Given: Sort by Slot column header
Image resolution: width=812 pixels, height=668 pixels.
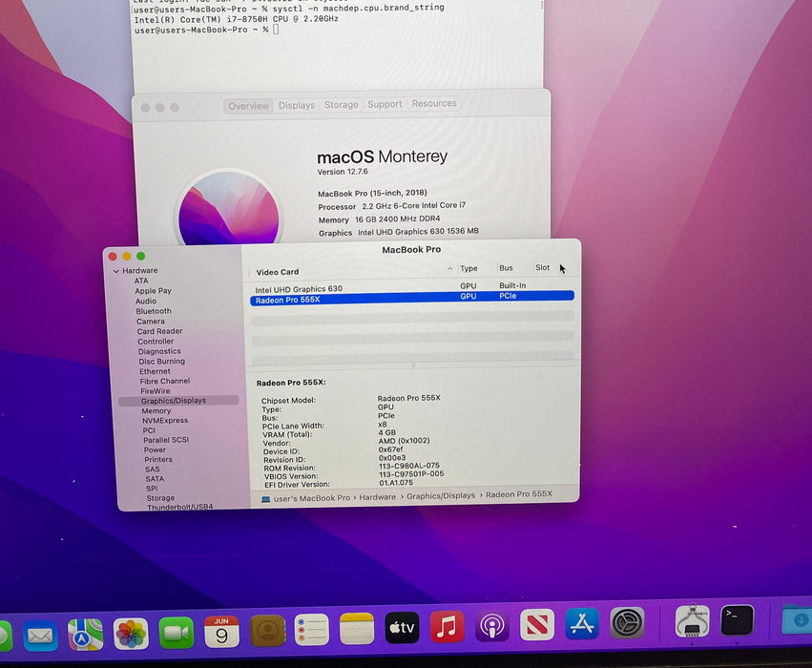Looking at the screenshot, I should (x=543, y=267).
